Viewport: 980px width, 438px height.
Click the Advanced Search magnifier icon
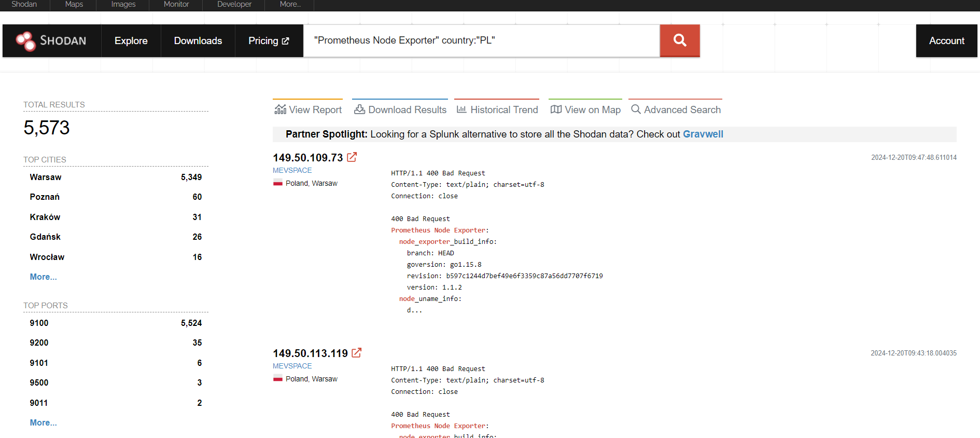(636, 109)
